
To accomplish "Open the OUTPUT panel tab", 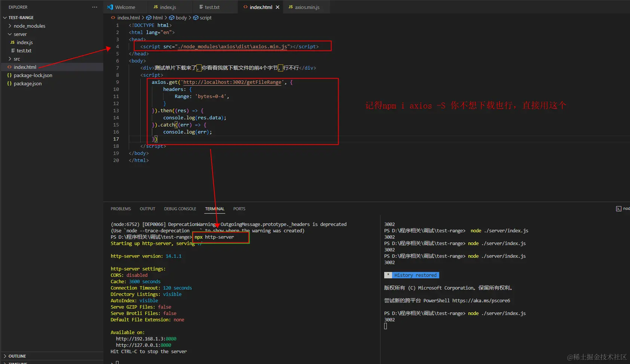I will [147, 209].
